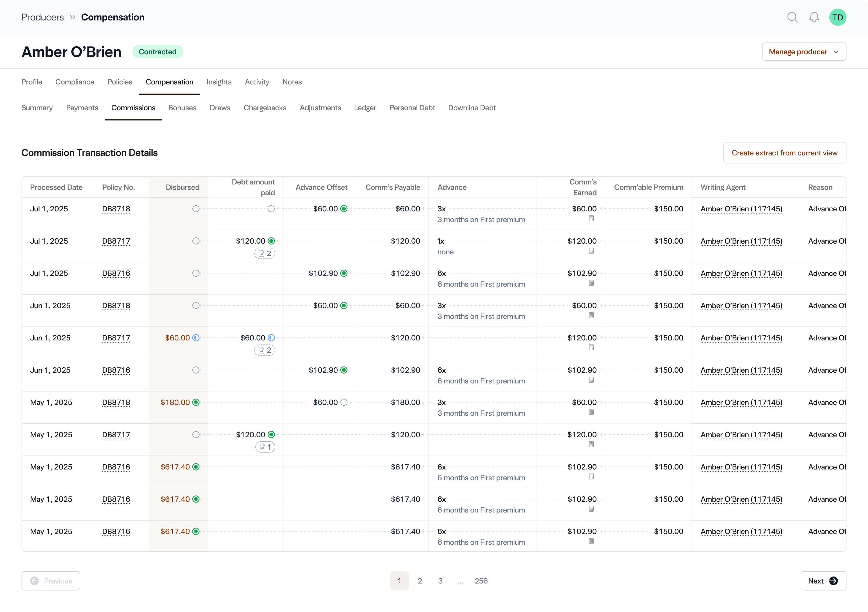868x612 pixels.
Task: Click the Disbursed column header
Action: 182,187
